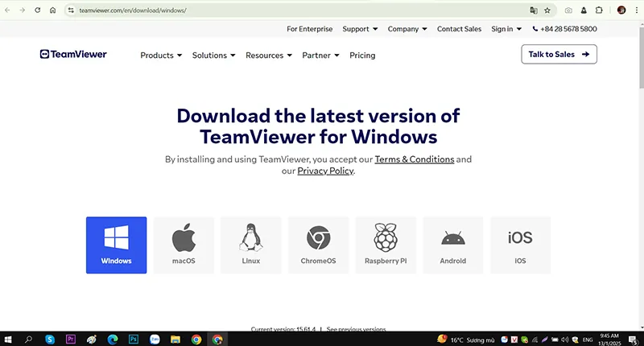The width and height of the screenshot is (644, 346).
Task: Expand the Company dropdown
Action: pyautogui.click(x=407, y=29)
